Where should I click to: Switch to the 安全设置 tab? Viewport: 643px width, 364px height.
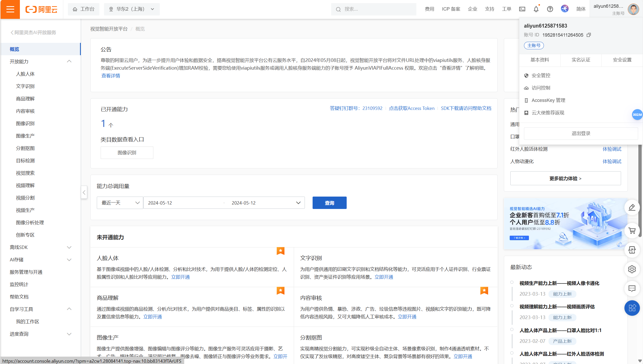click(x=622, y=60)
